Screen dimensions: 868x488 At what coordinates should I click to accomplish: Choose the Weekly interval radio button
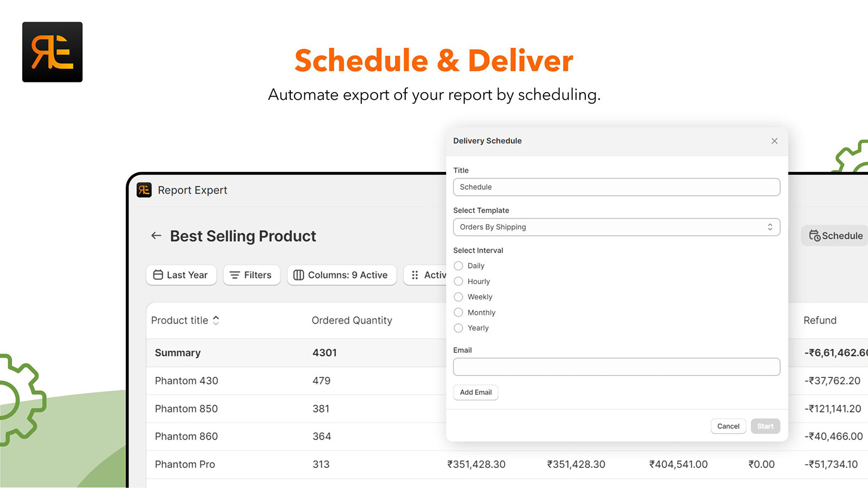pyautogui.click(x=458, y=297)
